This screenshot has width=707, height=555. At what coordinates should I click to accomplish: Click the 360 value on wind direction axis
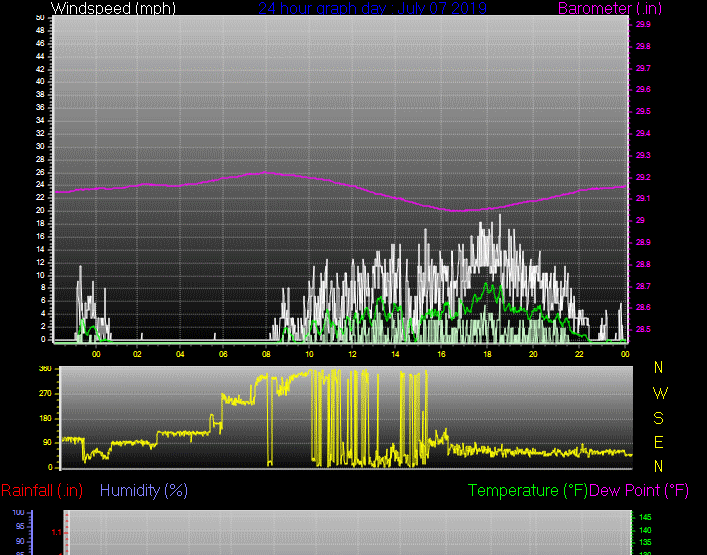pos(44,370)
